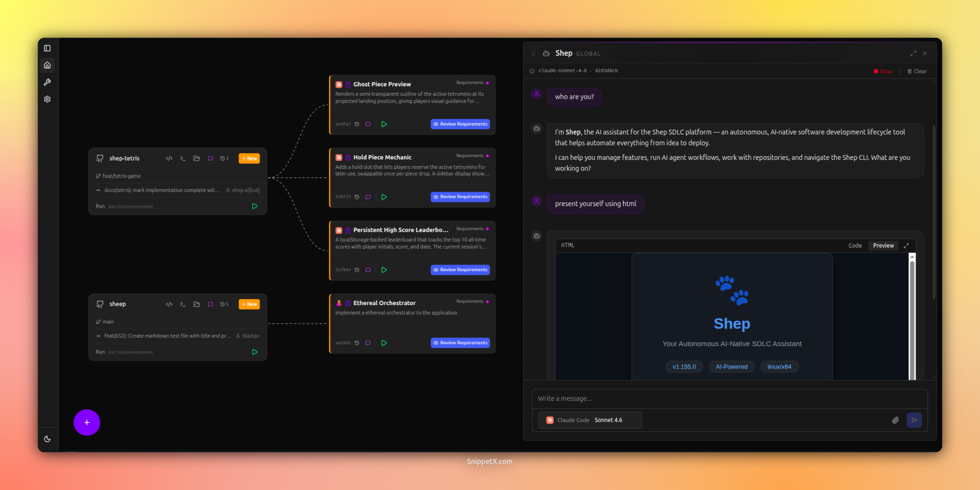The image size is (980, 490).
Task: Click the purple plus floating button
Action: (87, 422)
